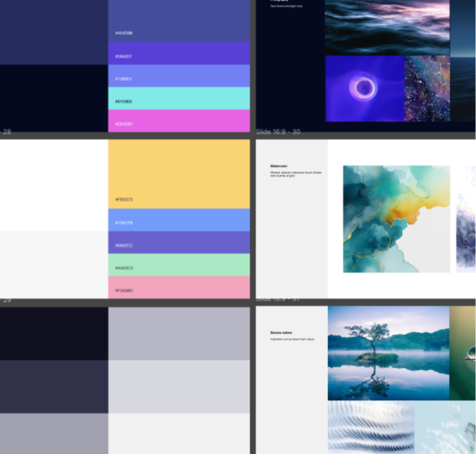Select the dark ocean waves photo

[387, 27]
